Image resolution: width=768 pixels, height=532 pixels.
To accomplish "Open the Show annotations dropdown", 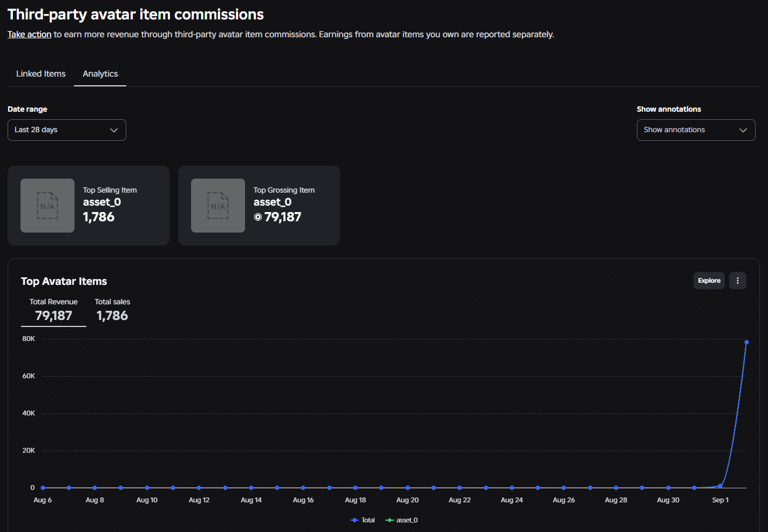I will coord(696,130).
